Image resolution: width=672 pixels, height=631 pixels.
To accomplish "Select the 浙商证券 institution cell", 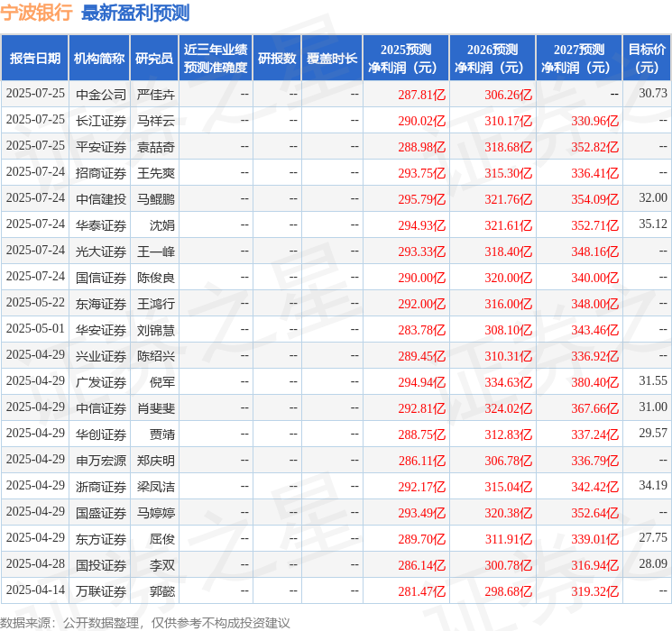I will tap(101, 487).
